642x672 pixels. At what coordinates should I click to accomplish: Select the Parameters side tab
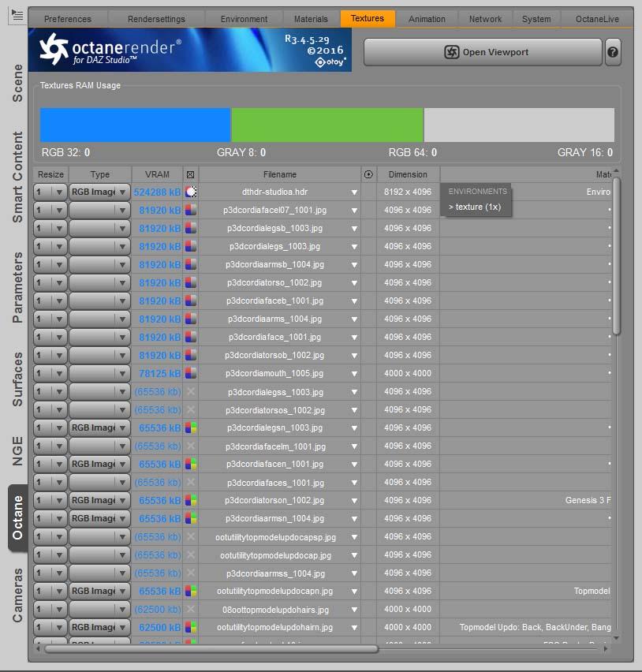(x=17, y=288)
